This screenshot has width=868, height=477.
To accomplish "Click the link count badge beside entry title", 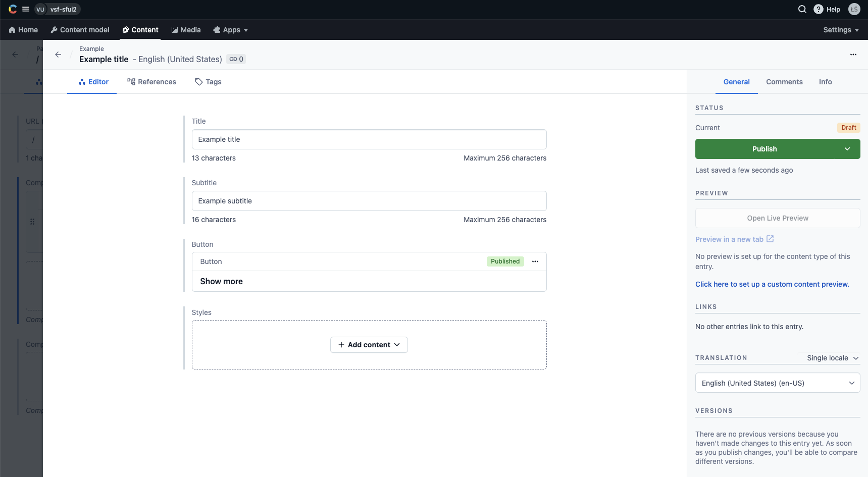I will click(x=236, y=59).
